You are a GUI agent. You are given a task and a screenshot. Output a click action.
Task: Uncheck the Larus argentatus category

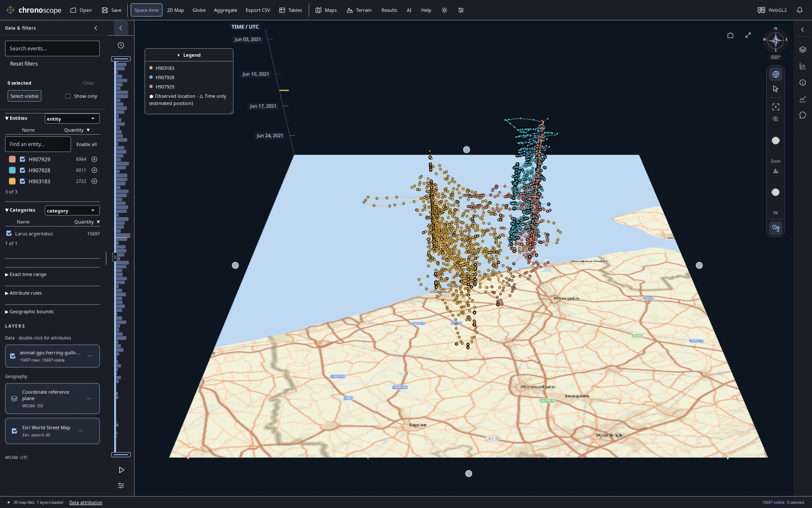[9, 233]
